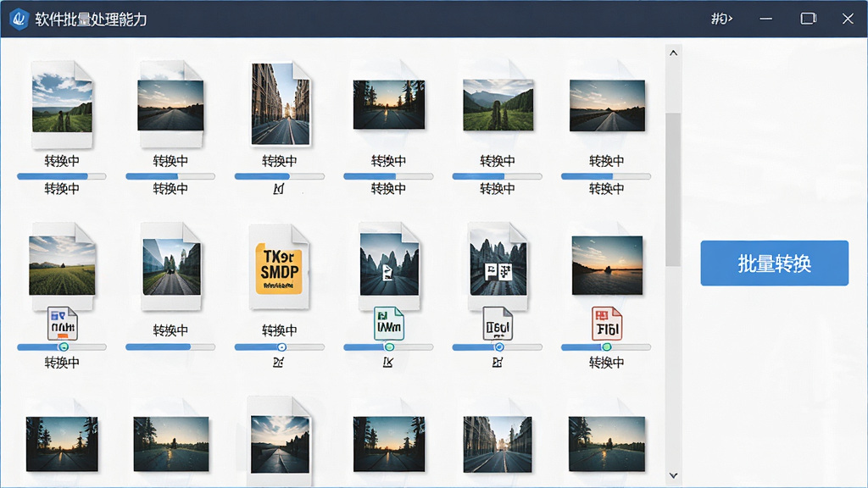Click the blue-orange file type icon below green field image
Screen dimensions: 868x488
click(62, 323)
